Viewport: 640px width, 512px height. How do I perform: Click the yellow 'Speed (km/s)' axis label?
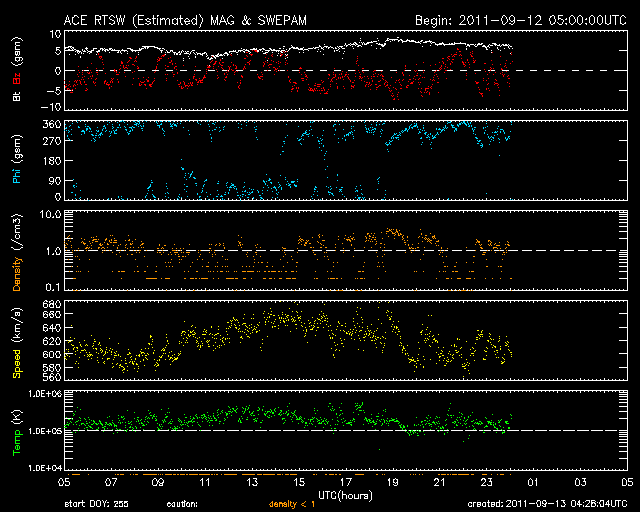17,343
